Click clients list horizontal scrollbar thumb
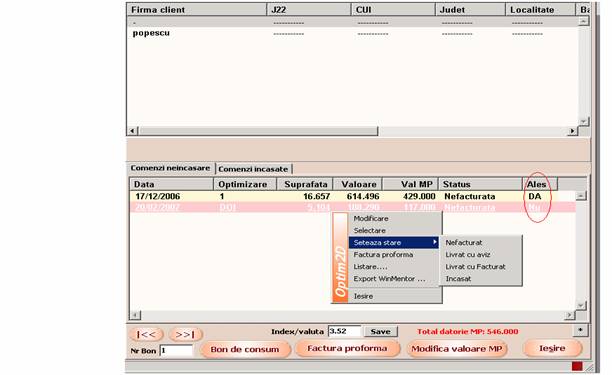Screen dimensions: 612x375 (x=259, y=131)
